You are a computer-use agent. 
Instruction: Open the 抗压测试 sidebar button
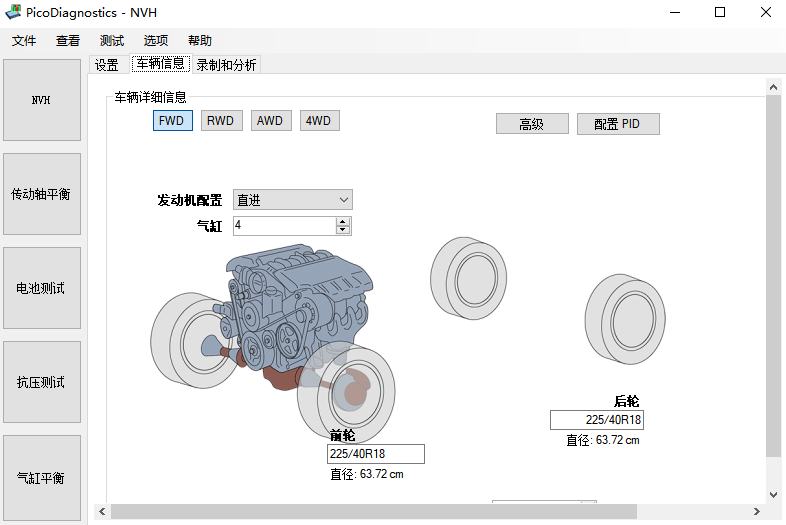click(x=42, y=382)
